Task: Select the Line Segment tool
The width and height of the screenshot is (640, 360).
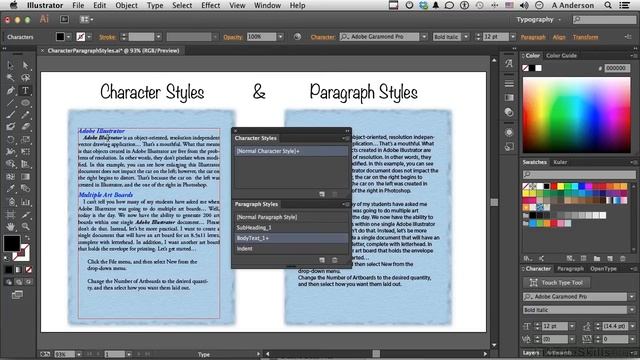Action: [x=11, y=102]
